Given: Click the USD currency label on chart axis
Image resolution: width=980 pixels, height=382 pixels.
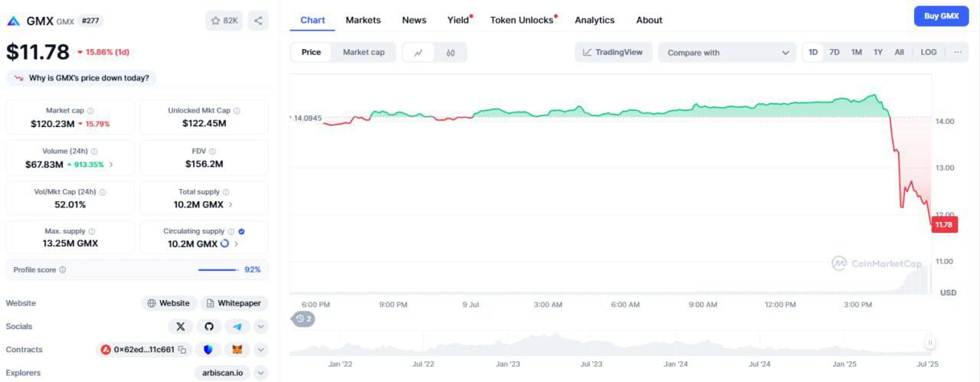Looking at the screenshot, I should (x=948, y=292).
